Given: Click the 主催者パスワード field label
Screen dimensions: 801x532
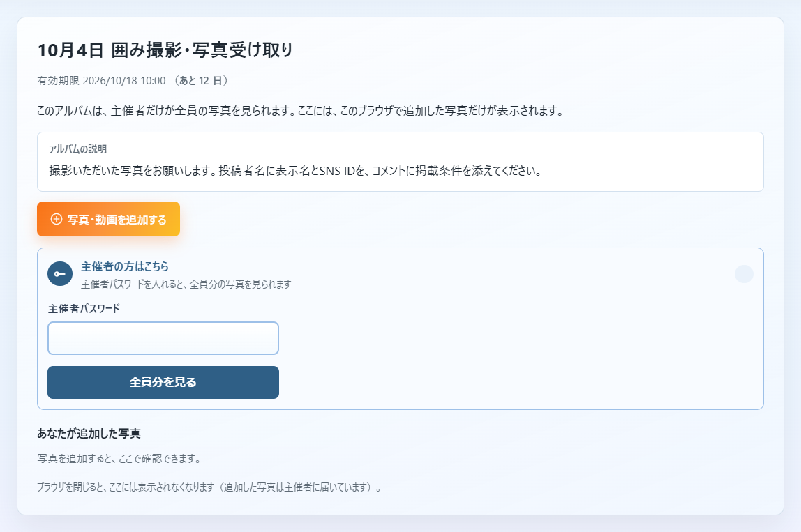Looking at the screenshot, I should pos(84,308).
